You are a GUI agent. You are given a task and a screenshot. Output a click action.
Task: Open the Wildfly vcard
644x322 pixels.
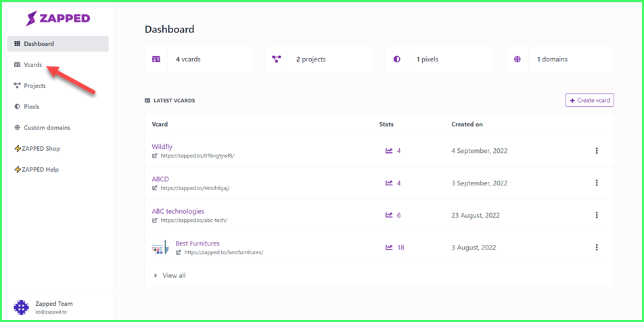coord(162,147)
